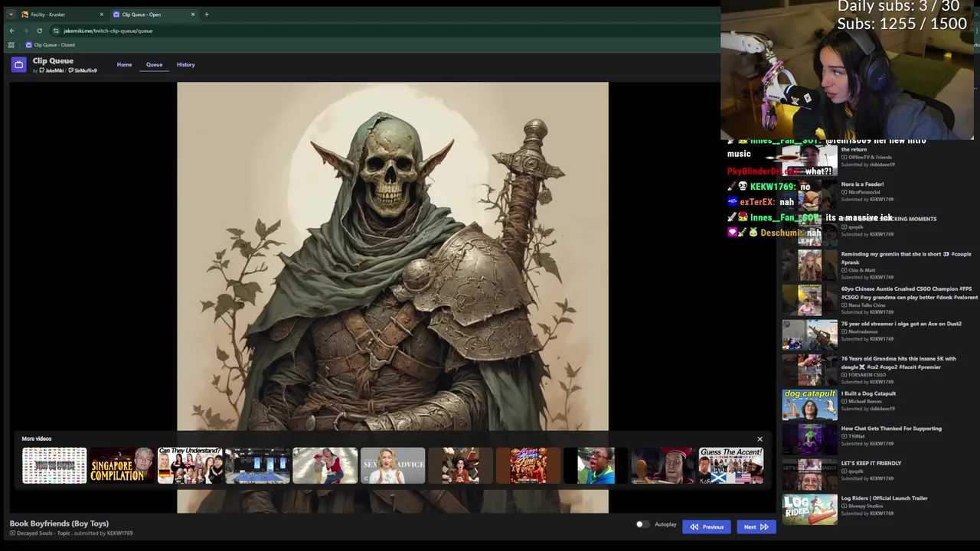
Task: Close the Facility - Krunker tab
Action: tap(101, 15)
